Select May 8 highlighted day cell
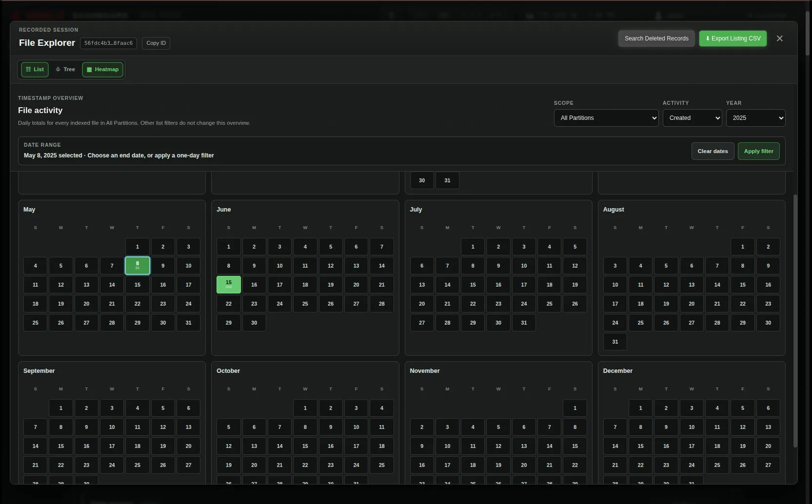Image resolution: width=812 pixels, height=504 pixels. (138, 266)
